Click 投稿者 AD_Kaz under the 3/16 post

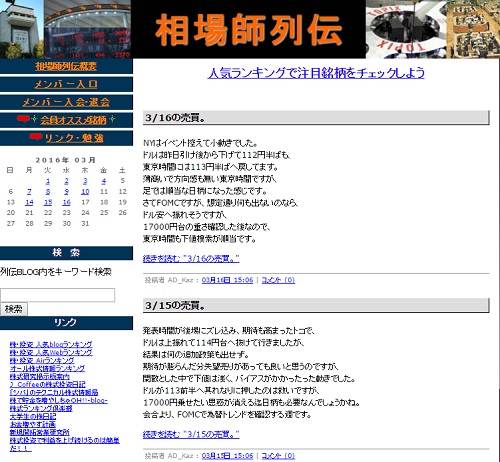(x=169, y=280)
